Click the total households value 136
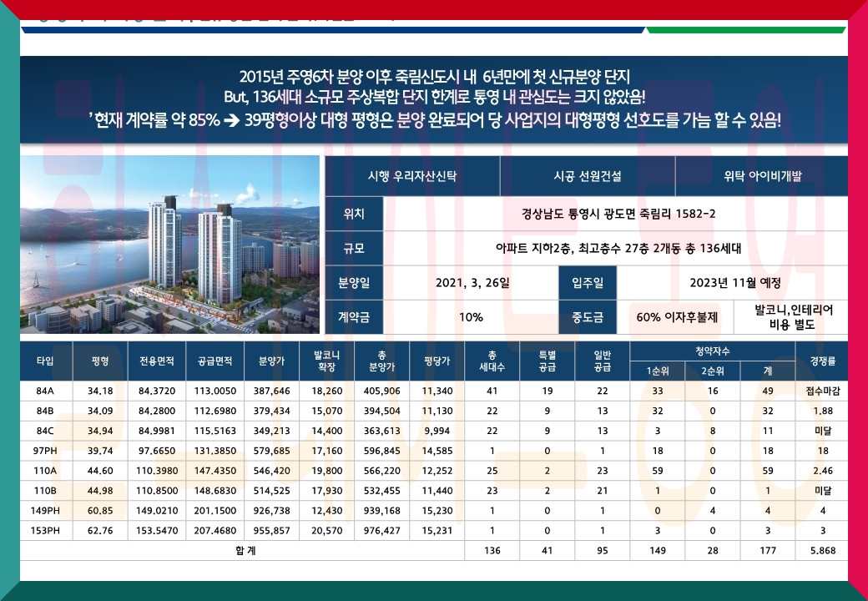The image size is (868, 601). 492,551
